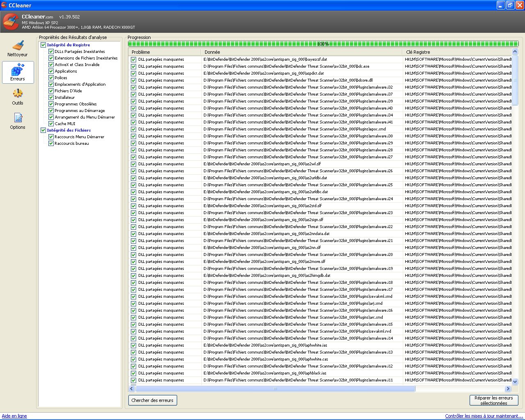Select the path ending in as2more.slf
Viewport: 525px width, 420px height.
(265, 262)
